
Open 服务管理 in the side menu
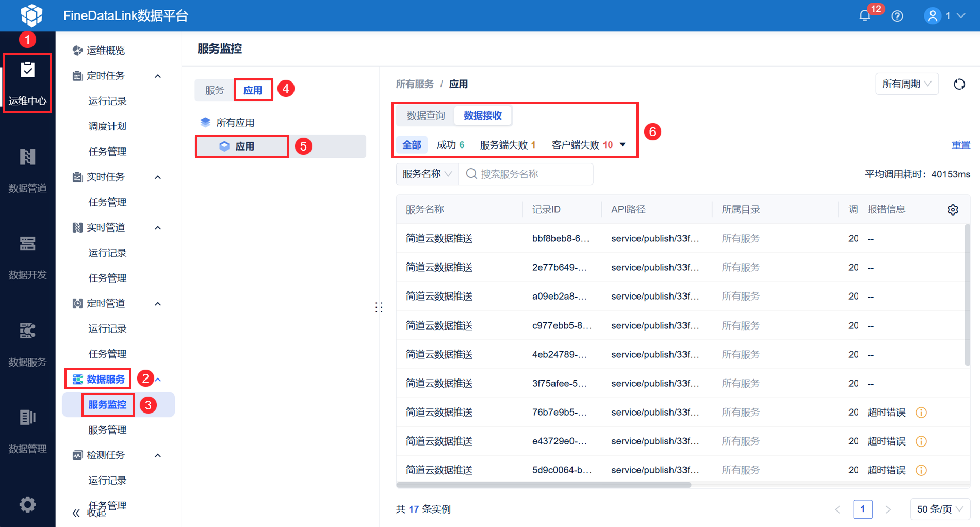tap(107, 430)
